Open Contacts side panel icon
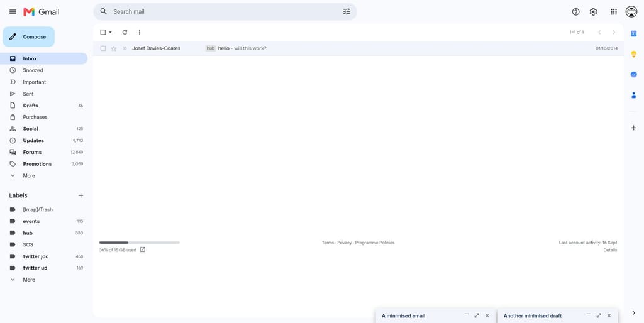644x323 pixels. click(x=634, y=96)
